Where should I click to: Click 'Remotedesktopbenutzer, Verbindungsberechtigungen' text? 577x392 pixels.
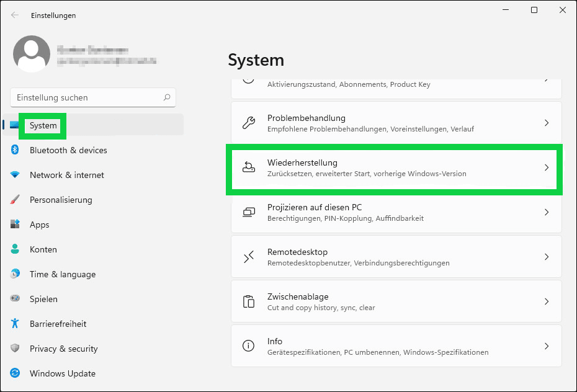359,263
